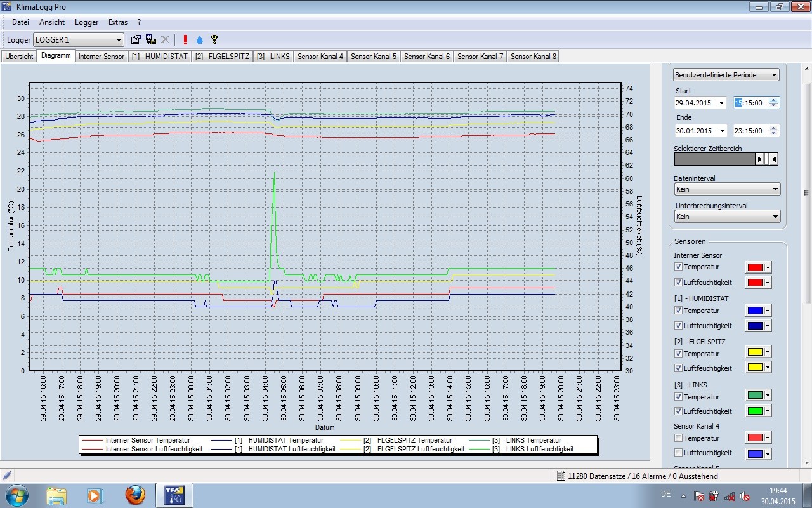Click the record list icon in status bar
Screen dimensions: 812x508
(x=561, y=476)
